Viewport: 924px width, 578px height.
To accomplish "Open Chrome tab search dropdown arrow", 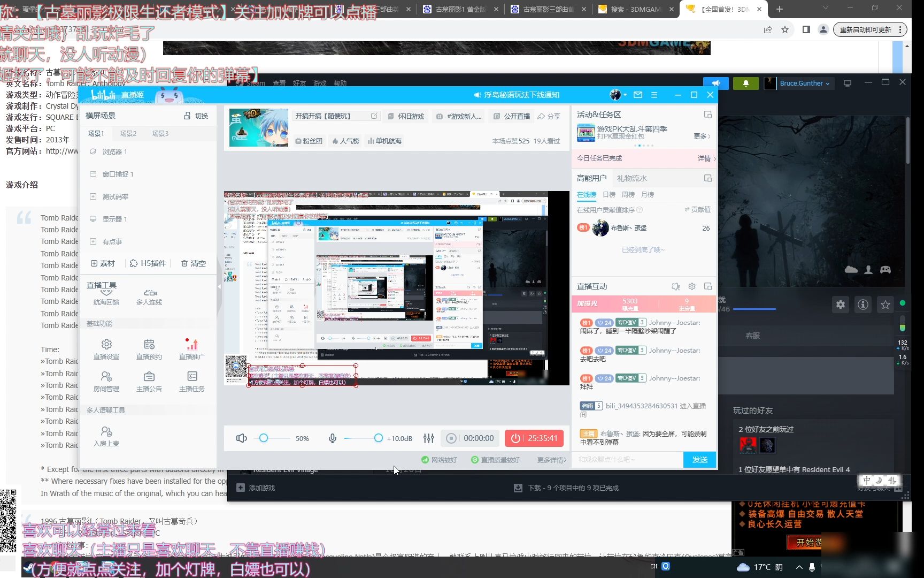I will [x=825, y=8].
